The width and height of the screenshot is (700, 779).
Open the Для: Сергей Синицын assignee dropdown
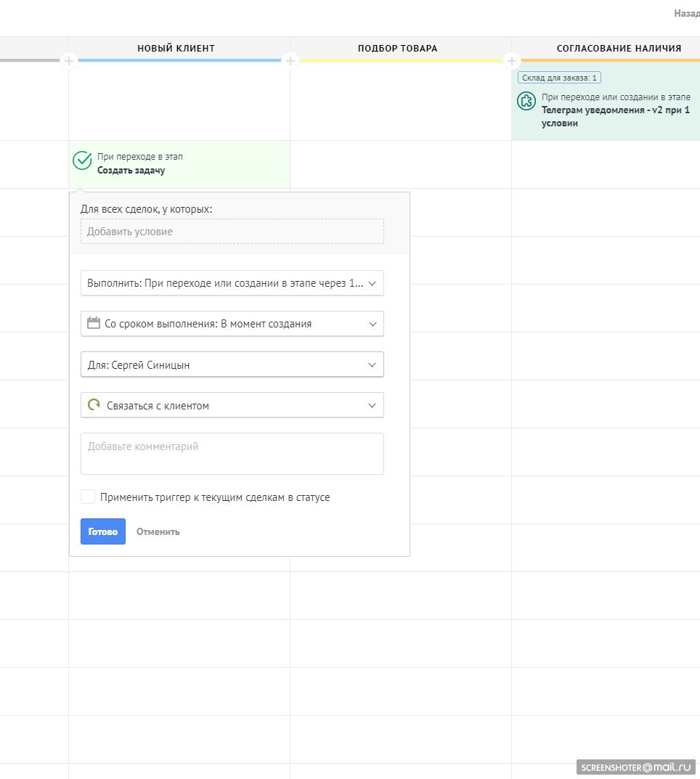tap(232, 364)
